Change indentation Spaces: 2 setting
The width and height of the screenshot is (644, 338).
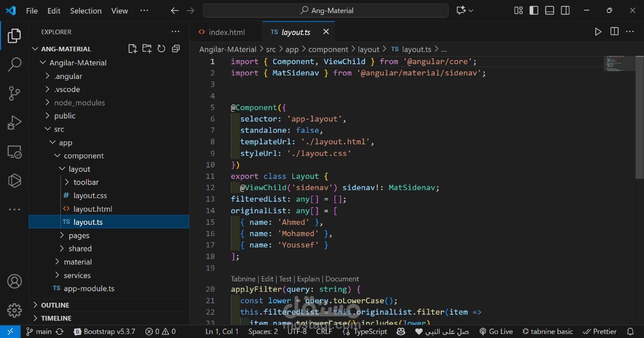(263, 331)
